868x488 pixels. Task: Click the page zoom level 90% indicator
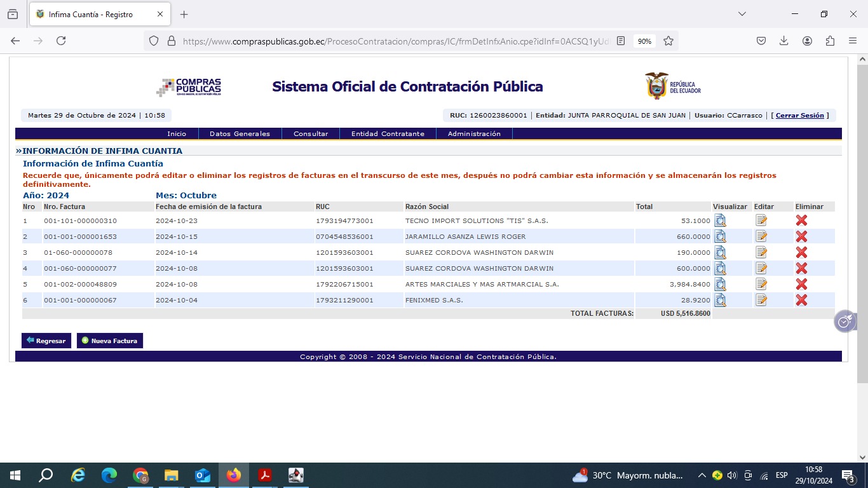tap(644, 41)
